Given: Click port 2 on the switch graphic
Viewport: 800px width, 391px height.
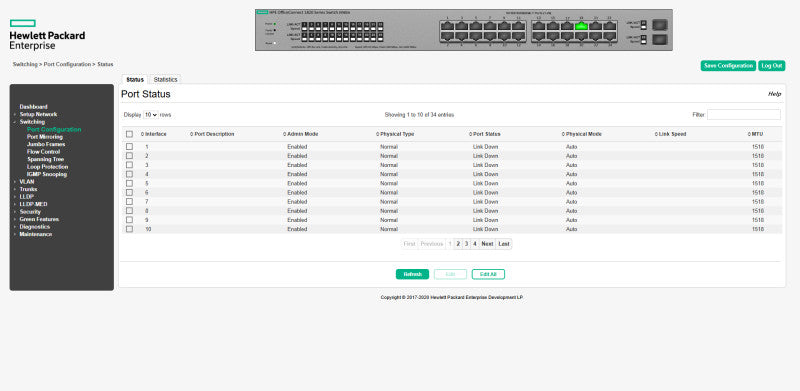Looking at the screenshot, I should click(447, 36).
